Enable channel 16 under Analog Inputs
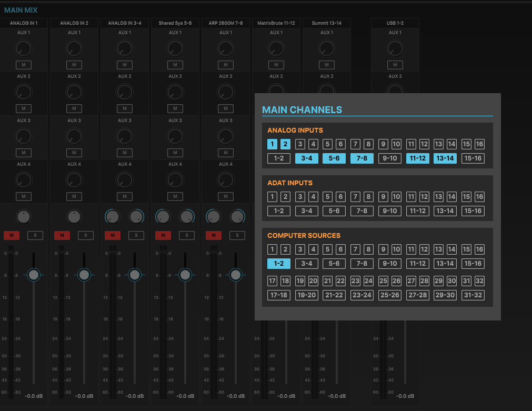This screenshot has width=532, height=411. [x=479, y=144]
